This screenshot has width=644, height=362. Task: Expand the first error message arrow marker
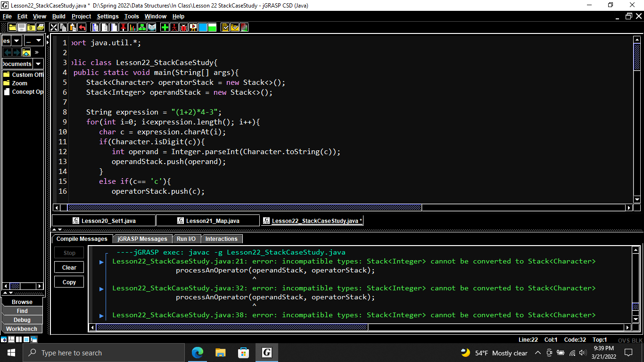[x=101, y=262]
